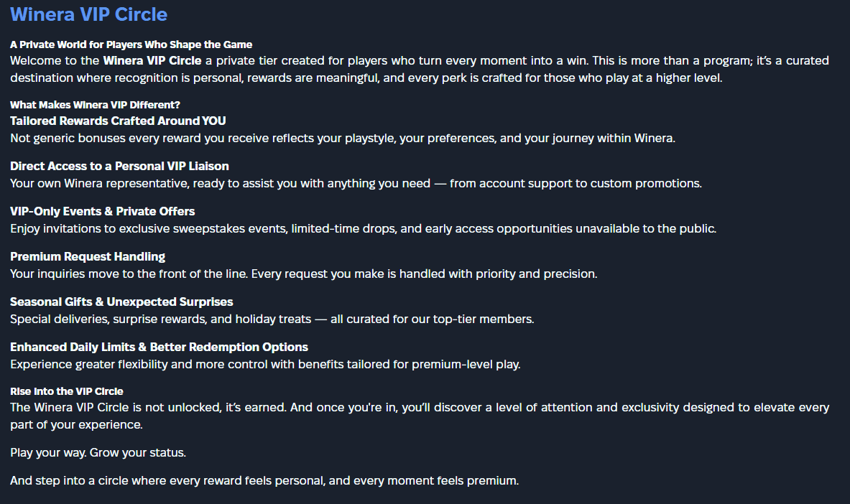Click the Winera VIP Circle page title

pyautogui.click(x=88, y=14)
